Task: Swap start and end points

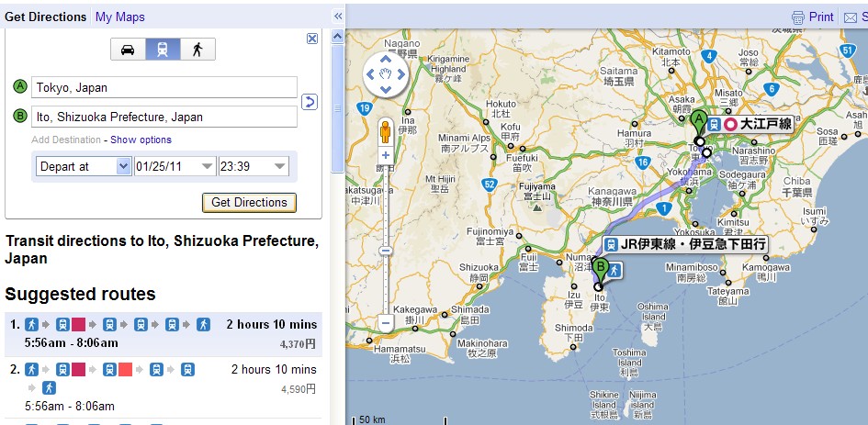Action: coord(310,103)
